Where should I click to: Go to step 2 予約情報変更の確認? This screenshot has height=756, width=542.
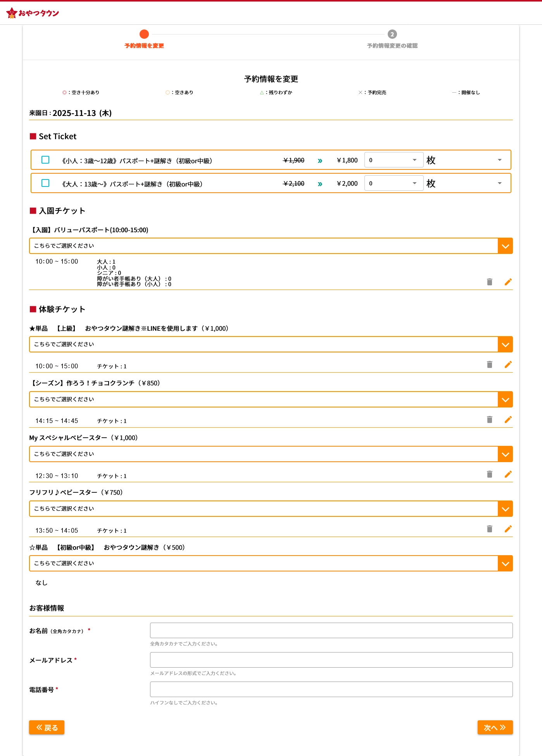pyautogui.click(x=392, y=35)
